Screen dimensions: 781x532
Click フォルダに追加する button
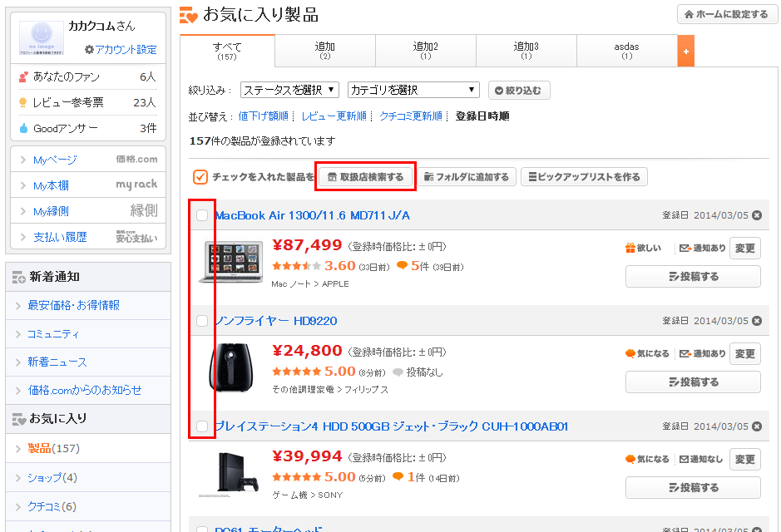click(x=467, y=177)
